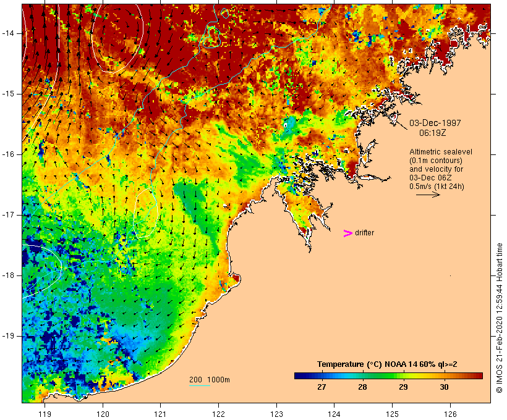Click colorbar tick label 27
507x420 pixels.
(322, 387)
